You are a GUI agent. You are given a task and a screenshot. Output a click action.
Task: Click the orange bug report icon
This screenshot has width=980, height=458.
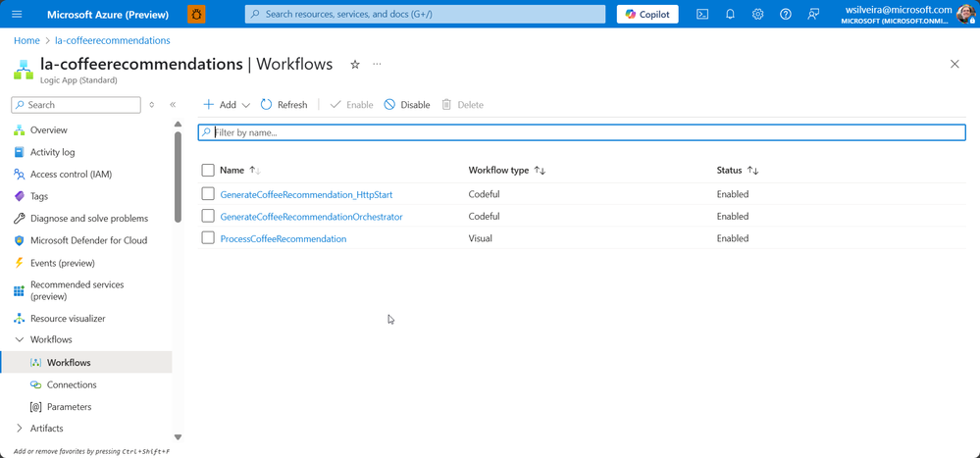tap(196, 15)
